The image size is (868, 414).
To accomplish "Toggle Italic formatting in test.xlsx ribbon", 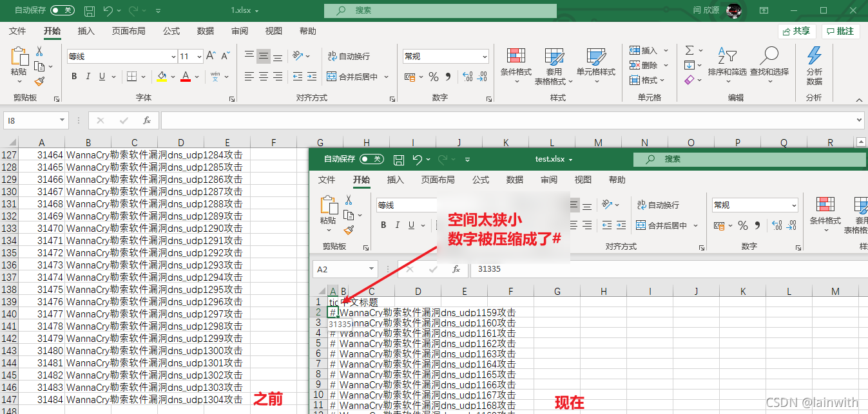I will click(398, 225).
